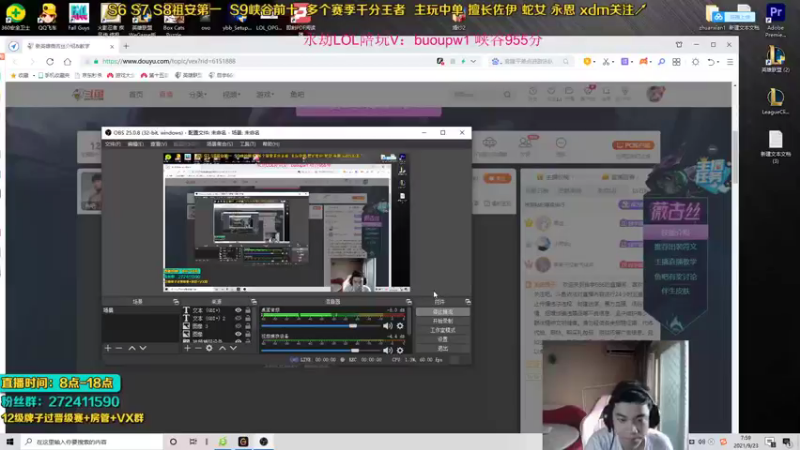Click OBS exit button in controls

pos(442,348)
